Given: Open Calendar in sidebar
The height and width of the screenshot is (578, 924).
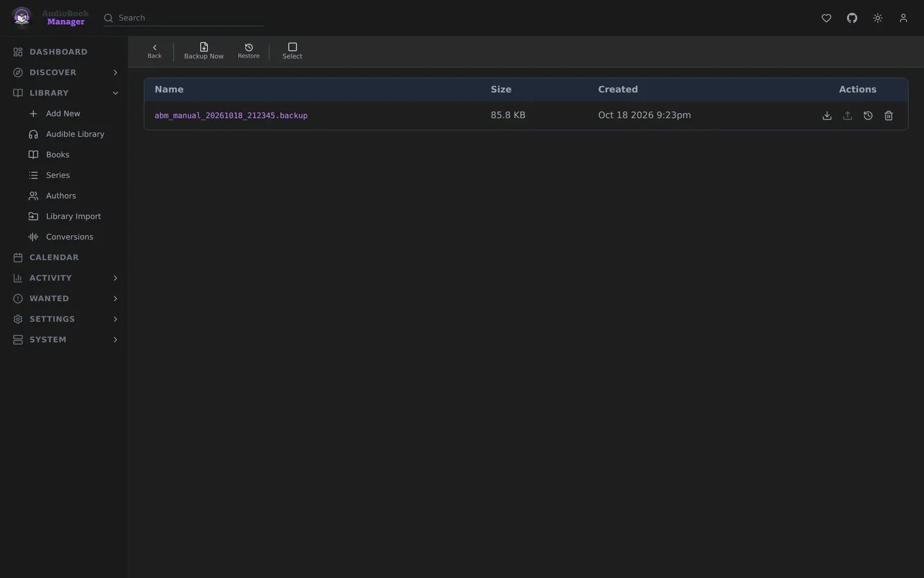Looking at the screenshot, I should click(x=54, y=258).
